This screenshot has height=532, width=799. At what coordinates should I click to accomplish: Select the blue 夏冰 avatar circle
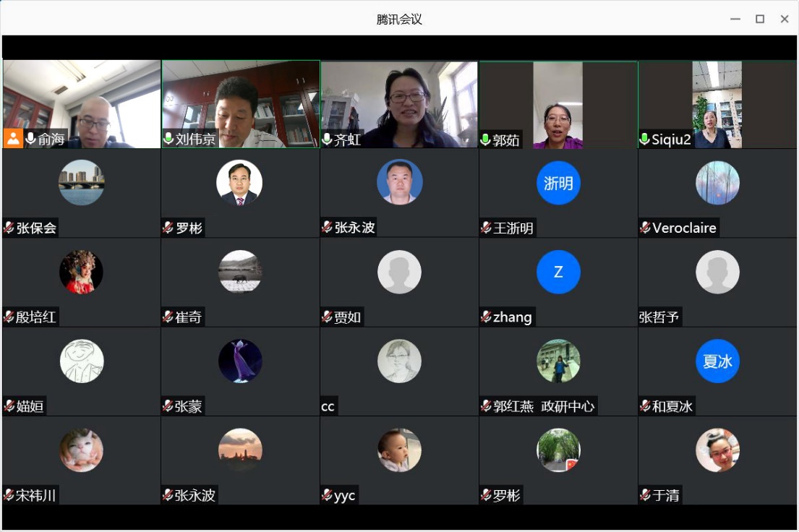[x=717, y=361]
